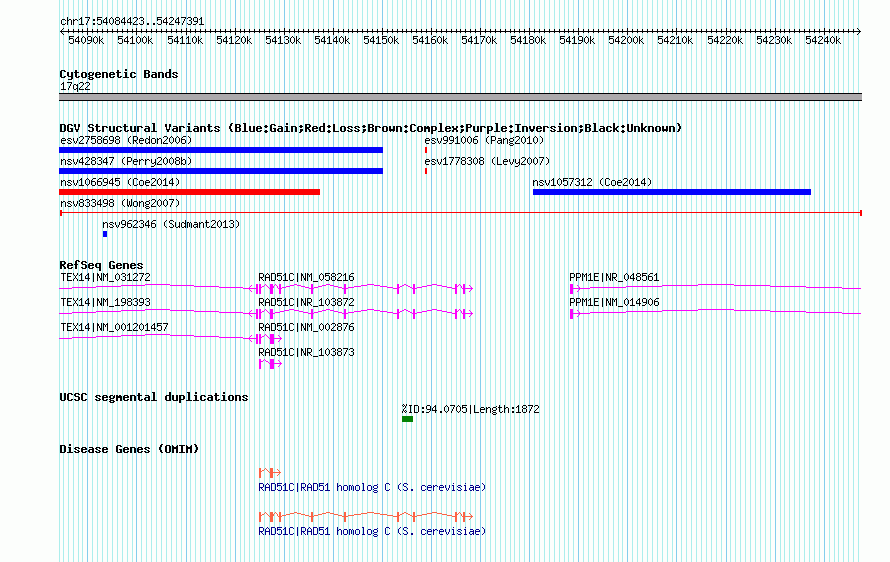The width and height of the screenshot is (890, 562).
Task: Select the nsv428347 (Perry2008b) blue bar
Action: (221, 171)
